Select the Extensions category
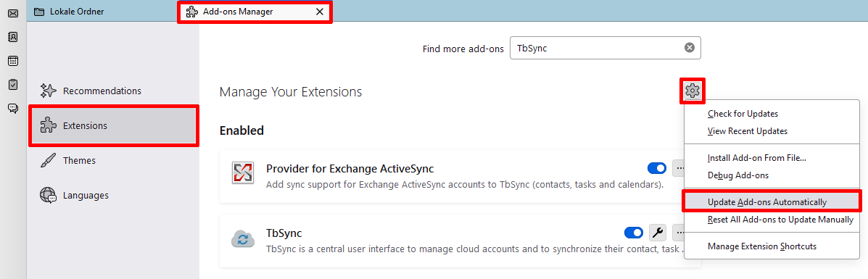The image size is (868, 279). point(114,125)
